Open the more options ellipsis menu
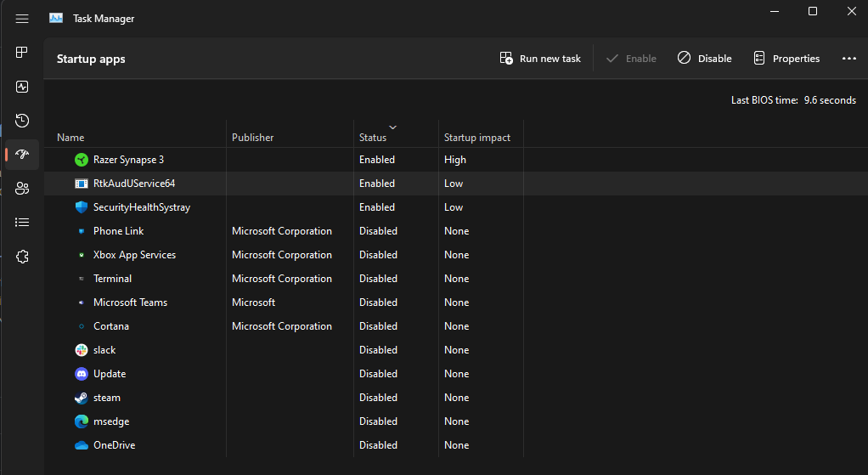 pos(849,58)
